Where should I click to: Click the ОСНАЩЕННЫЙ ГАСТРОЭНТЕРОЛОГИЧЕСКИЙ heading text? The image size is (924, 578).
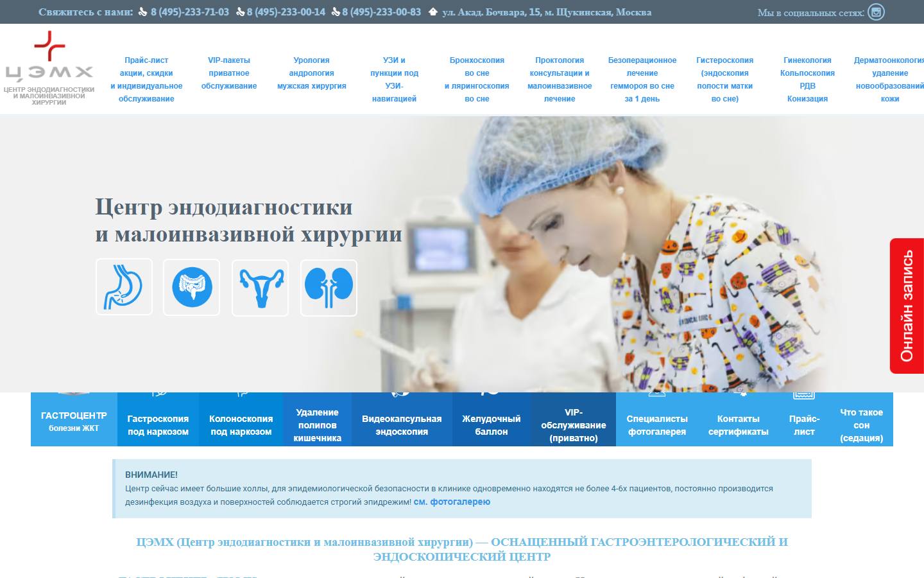(x=462, y=549)
